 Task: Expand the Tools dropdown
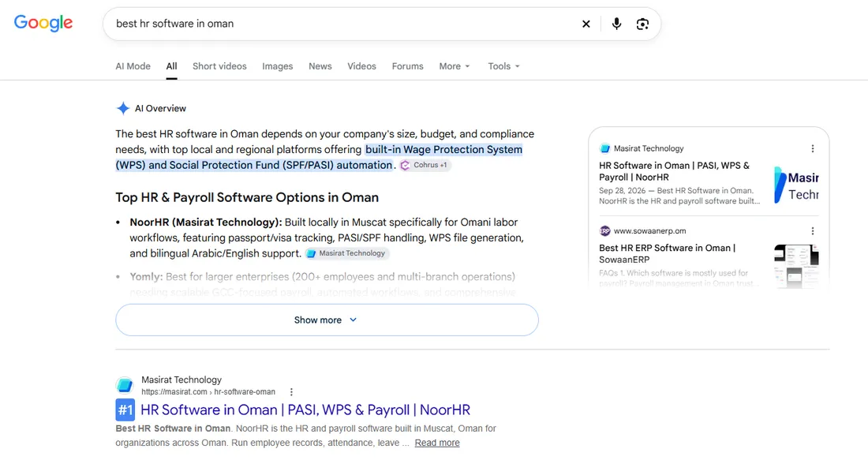click(x=503, y=65)
